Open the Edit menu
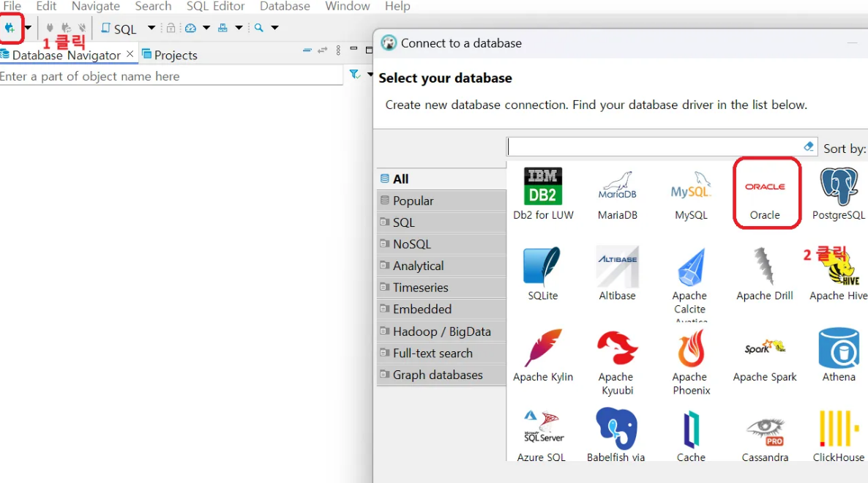868x483 pixels. (x=46, y=6)
